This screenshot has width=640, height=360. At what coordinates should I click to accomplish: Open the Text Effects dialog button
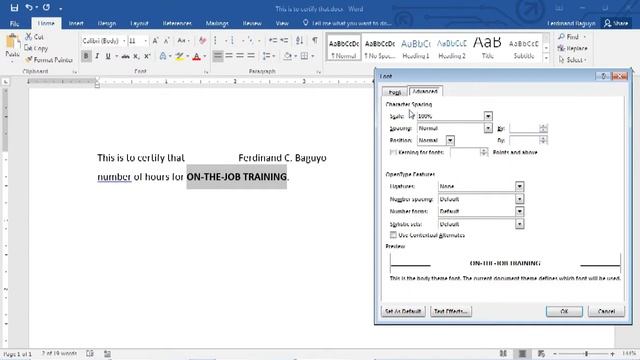point(451,311)
